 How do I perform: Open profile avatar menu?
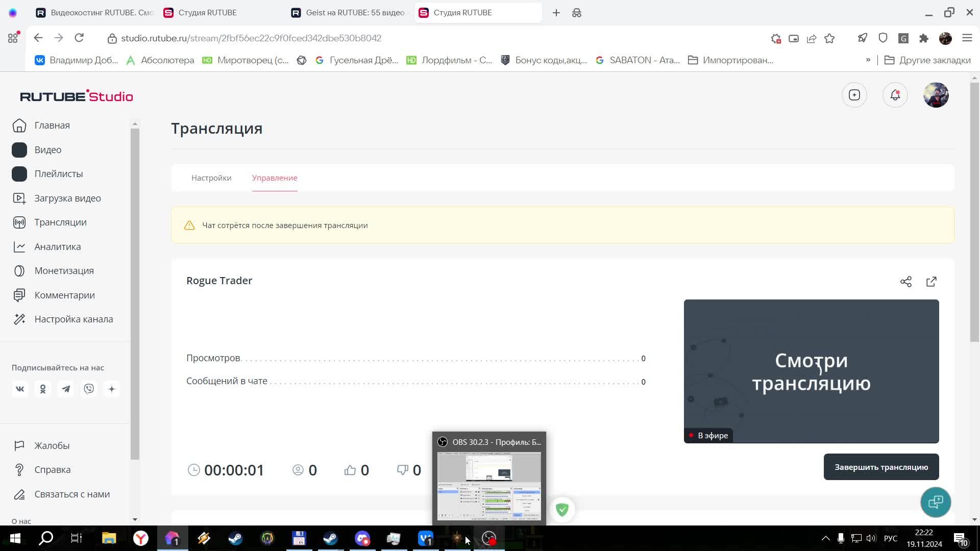click(936, 95)
